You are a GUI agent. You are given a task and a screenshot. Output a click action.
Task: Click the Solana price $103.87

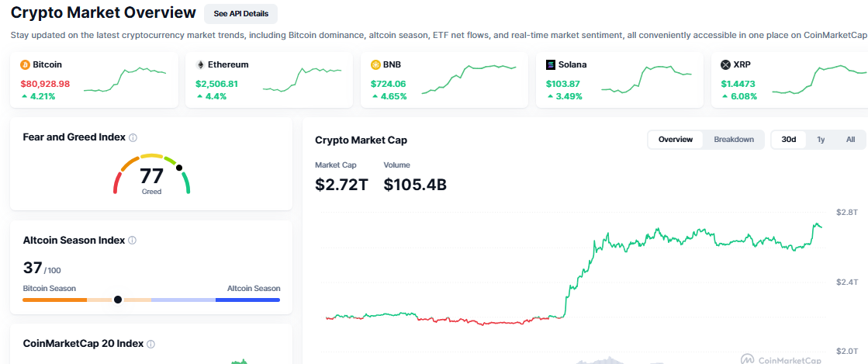point(563,85)
